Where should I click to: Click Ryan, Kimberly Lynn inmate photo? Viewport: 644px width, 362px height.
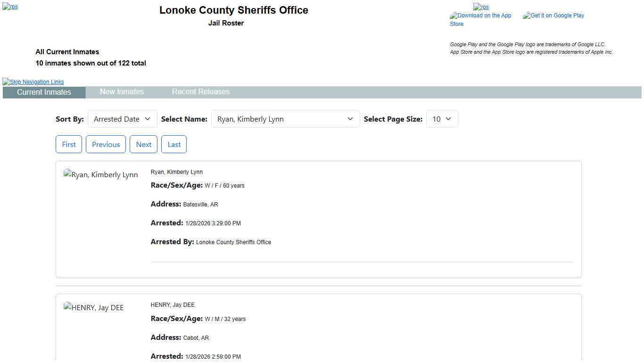[x=100, y=175]
